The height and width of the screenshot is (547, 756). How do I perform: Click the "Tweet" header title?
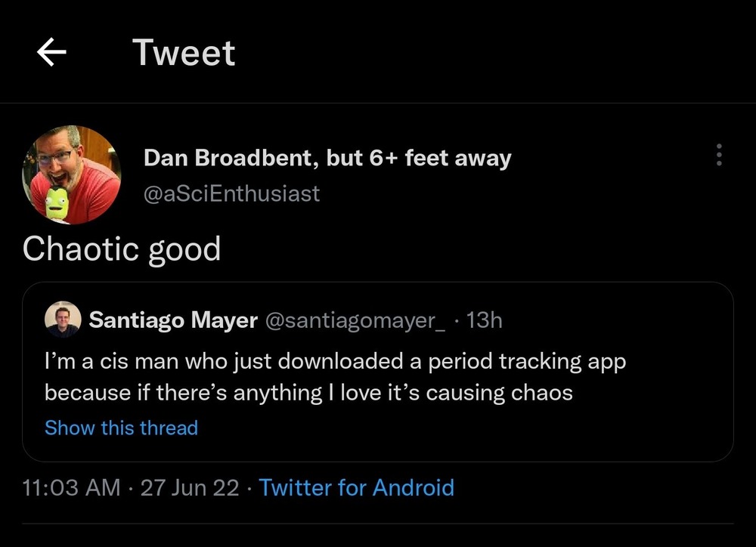point(184,53)
